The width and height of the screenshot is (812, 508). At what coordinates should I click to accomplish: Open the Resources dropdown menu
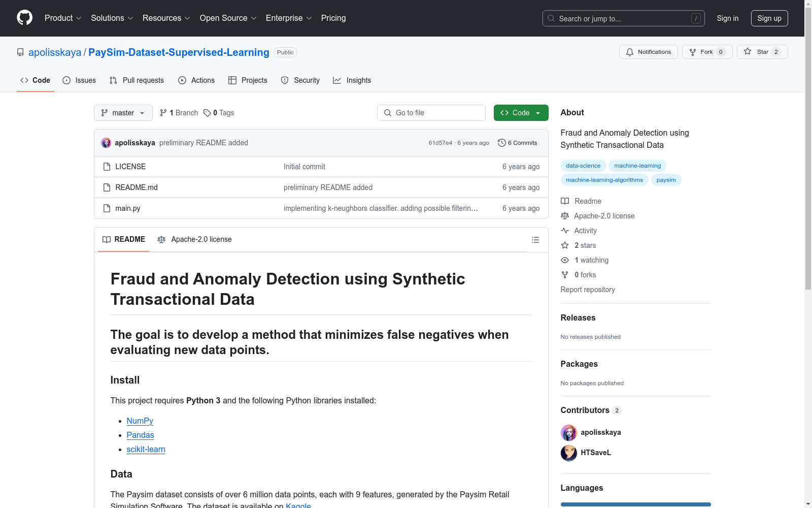[x=166, y=18]
